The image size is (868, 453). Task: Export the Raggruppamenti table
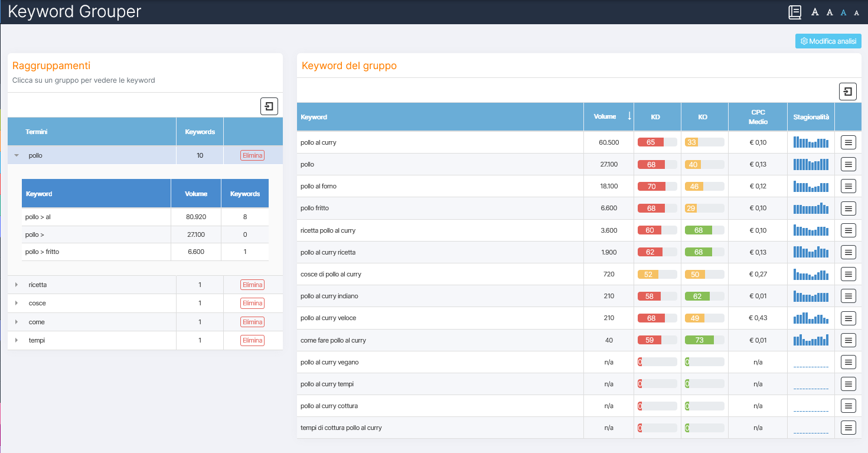tap(269, 106)
